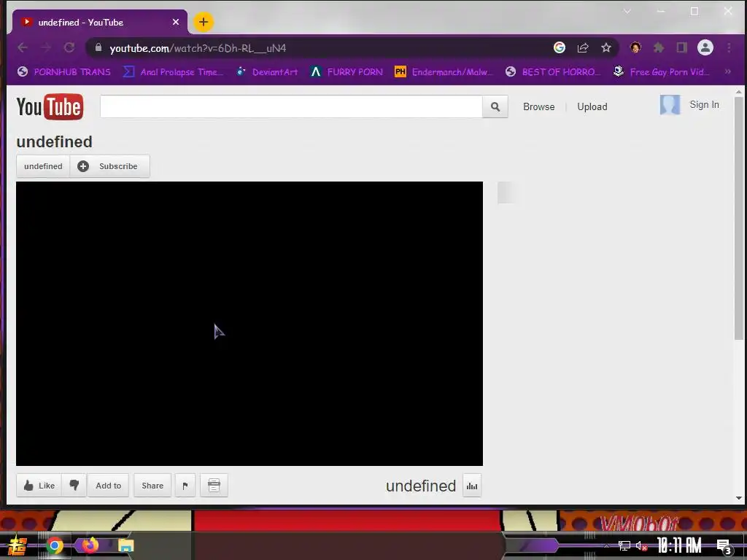Click the address bar URL
The image size is (747, 560).
click(198, 48)
